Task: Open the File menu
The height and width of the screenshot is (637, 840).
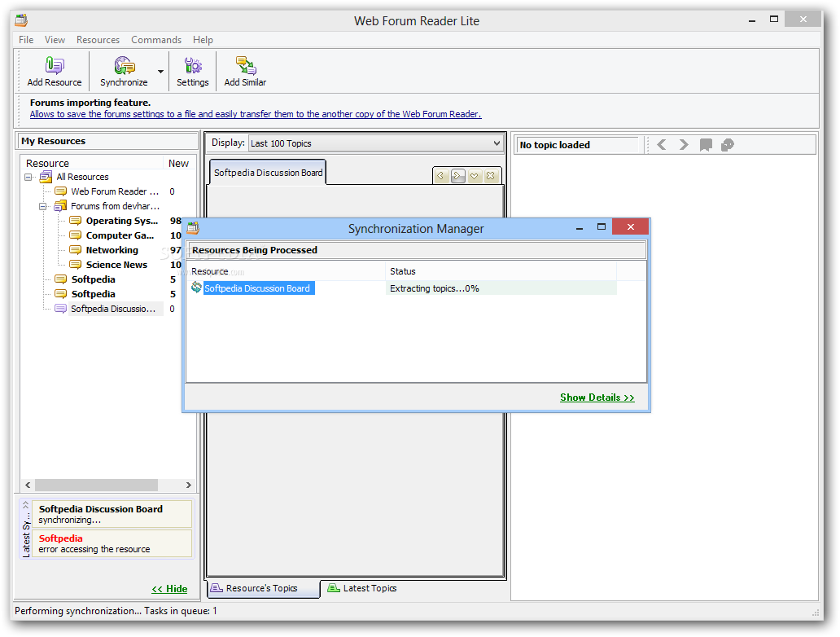Action: pos(26,40)
